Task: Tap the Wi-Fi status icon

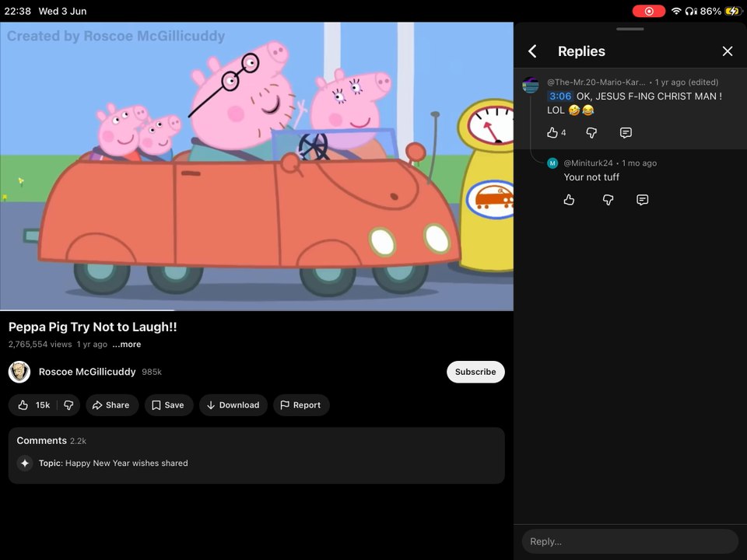Action: [675, 11]
